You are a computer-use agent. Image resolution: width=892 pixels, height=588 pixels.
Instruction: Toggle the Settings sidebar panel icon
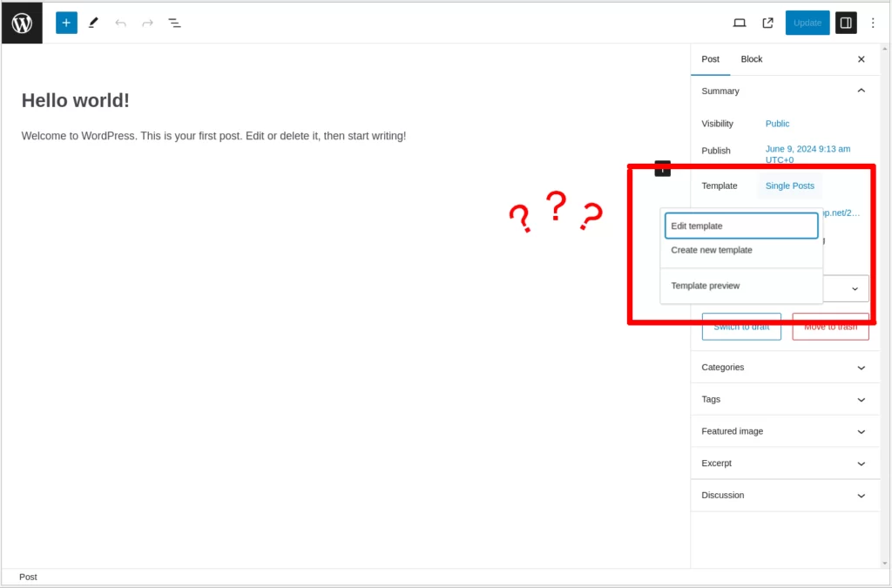pyautogui.click(x=845, y=23)
